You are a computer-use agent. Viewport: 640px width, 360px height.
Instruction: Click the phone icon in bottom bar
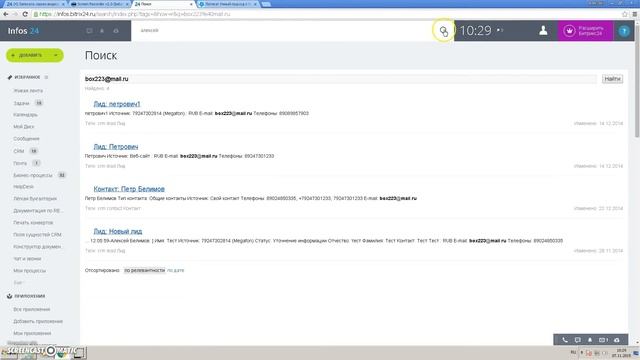(x=565, y=340)
